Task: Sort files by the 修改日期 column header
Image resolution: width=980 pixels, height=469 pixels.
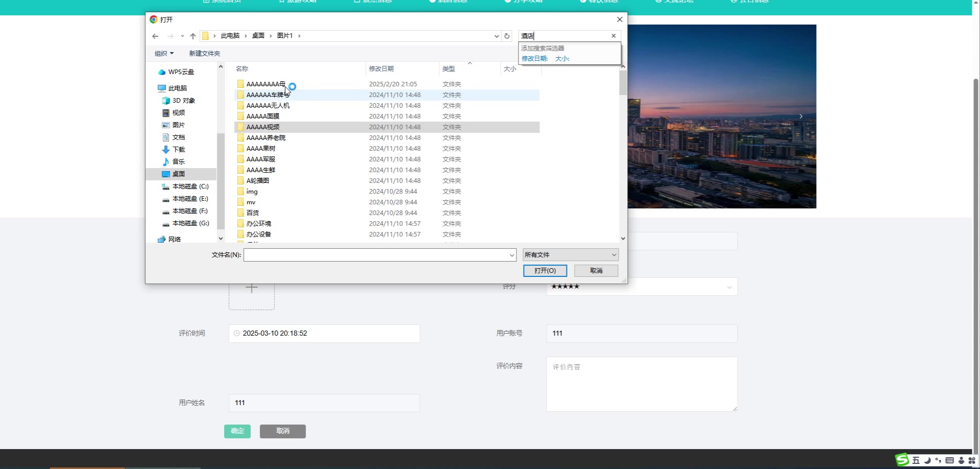Action: (381, 69)
